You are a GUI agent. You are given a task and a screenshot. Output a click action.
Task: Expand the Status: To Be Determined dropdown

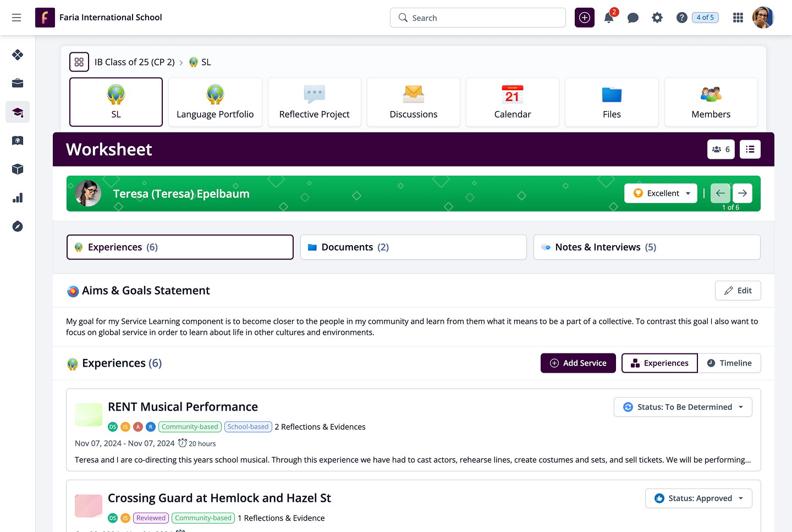683,407
